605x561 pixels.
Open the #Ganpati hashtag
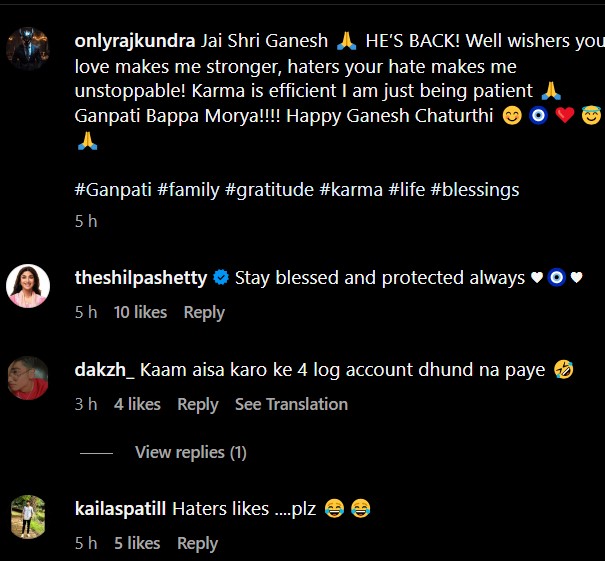[x=112, y=189]
